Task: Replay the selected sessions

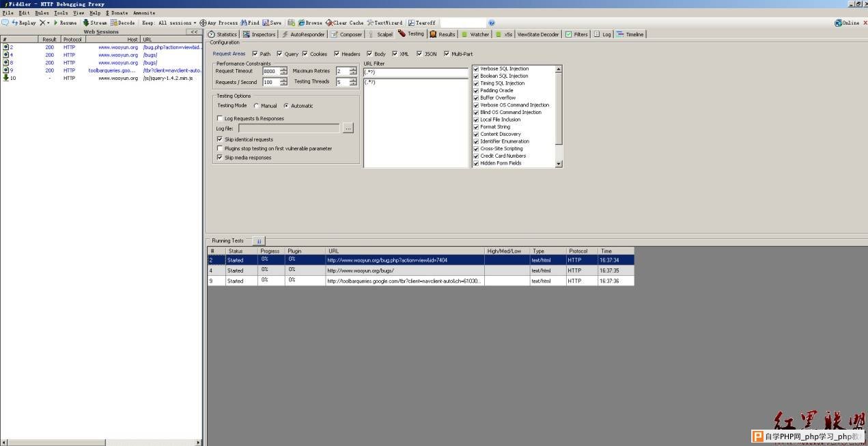Action: 24,23
